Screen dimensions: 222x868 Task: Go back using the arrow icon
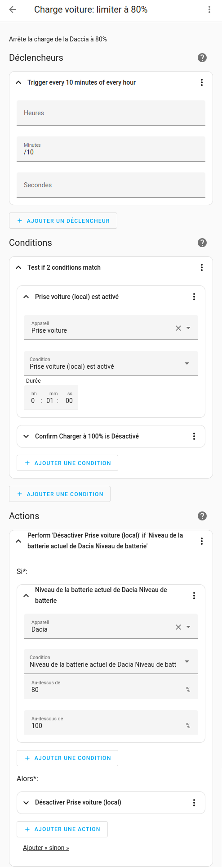13,9
